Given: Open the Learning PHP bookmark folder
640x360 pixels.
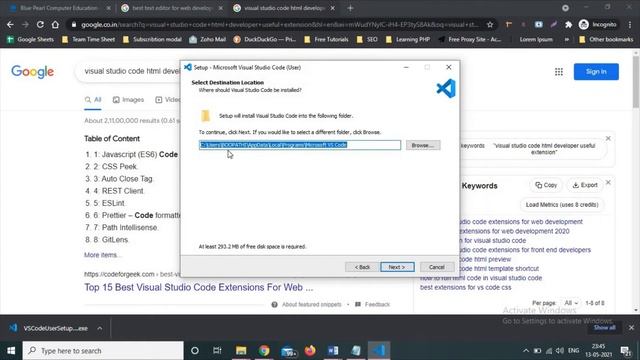Looking at the screenshot, I should [408, 40].
